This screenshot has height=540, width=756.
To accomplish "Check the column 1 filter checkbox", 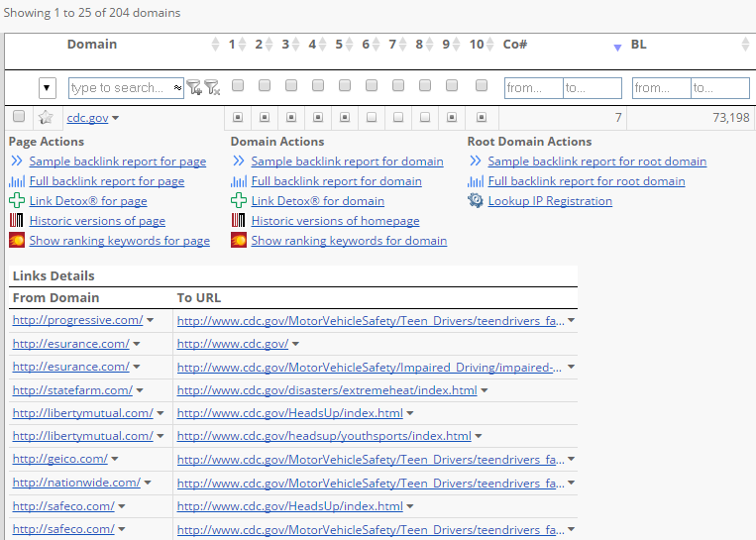I will click(x=238, y=86).
